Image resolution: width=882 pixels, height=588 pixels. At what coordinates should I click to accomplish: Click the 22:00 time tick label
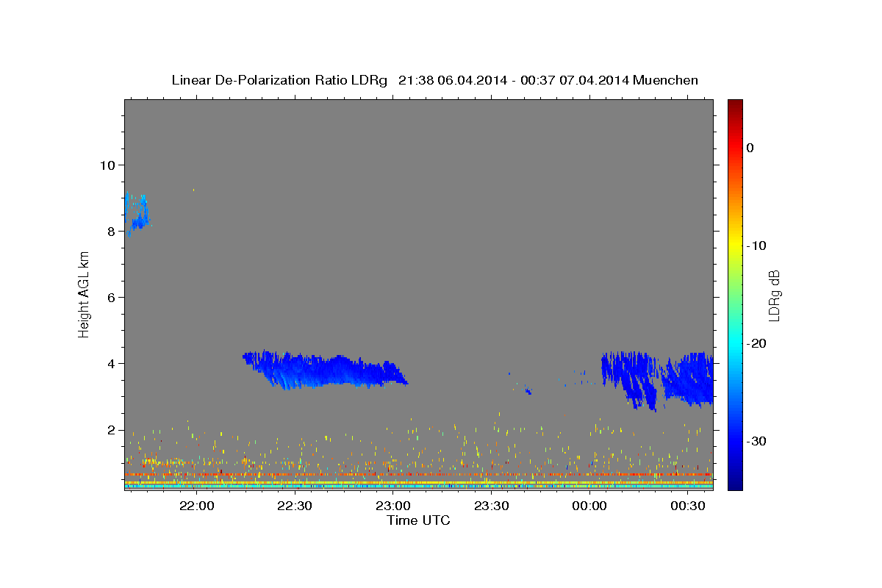pyautogui.click(x=197, y=506)
